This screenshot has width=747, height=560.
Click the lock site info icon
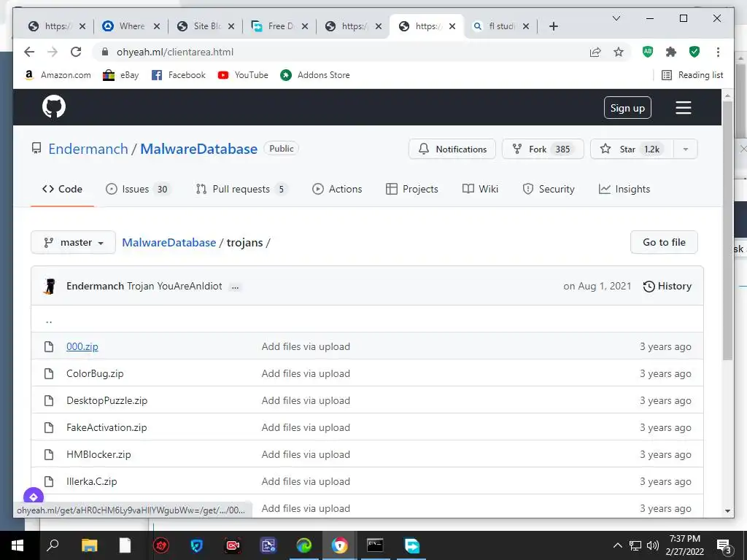[105, 52]
